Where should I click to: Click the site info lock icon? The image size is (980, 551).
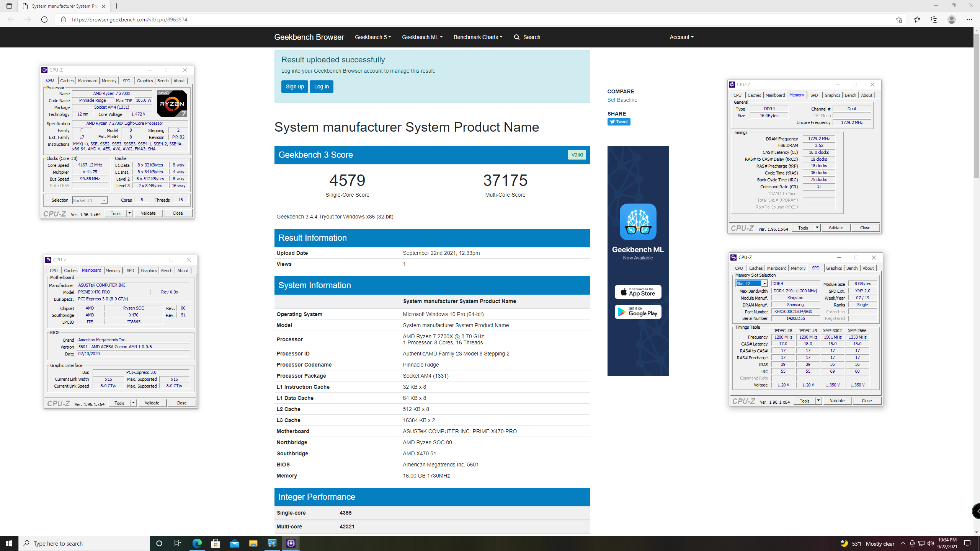(x=64, y=20)
